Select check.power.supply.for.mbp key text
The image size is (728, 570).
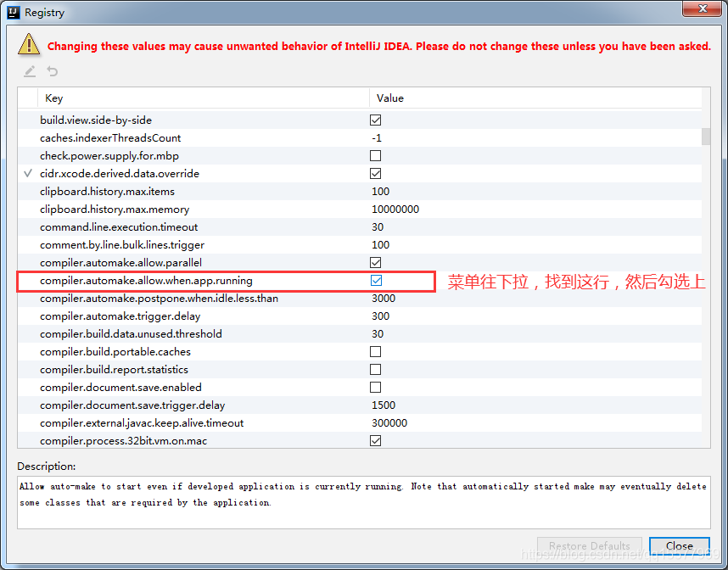(109, 155)
